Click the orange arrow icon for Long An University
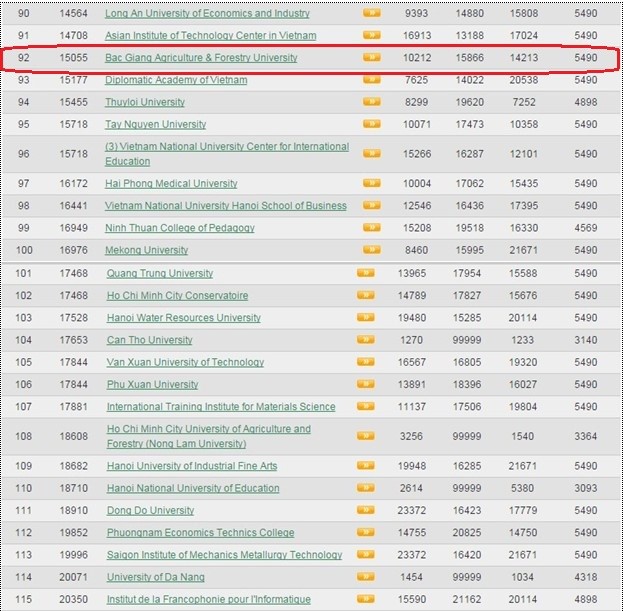 371,13
